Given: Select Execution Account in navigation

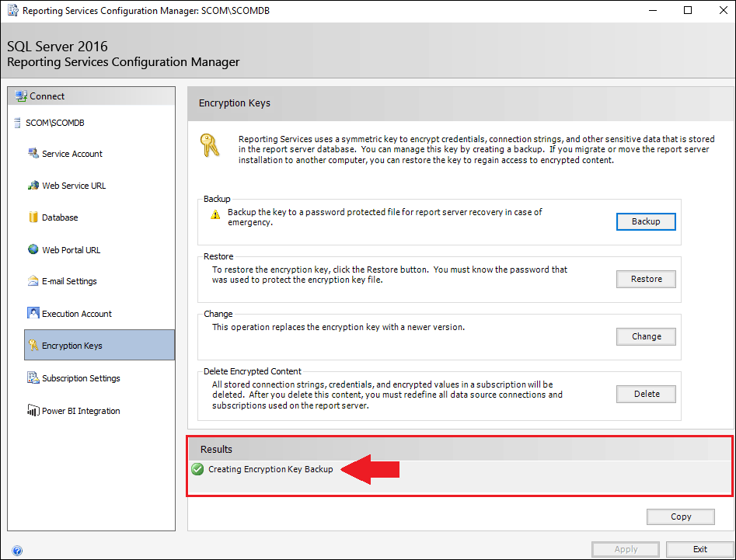Looking at the screenshot, I should click(76, 314).
